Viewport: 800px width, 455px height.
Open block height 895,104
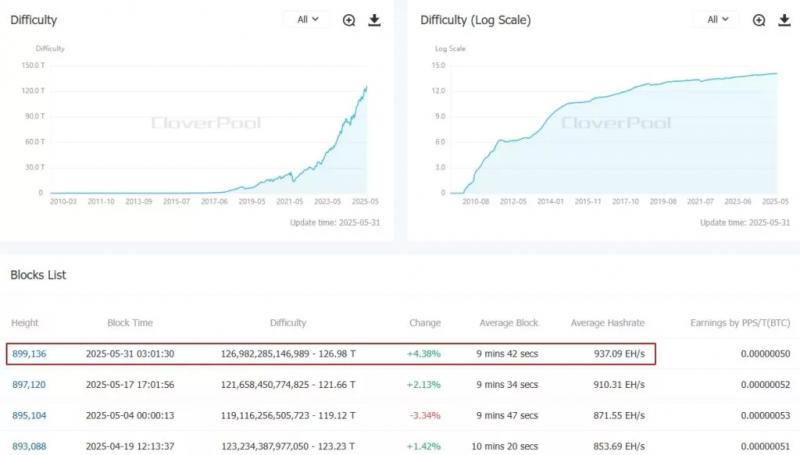pyautogui.click(x=29, y=416)
